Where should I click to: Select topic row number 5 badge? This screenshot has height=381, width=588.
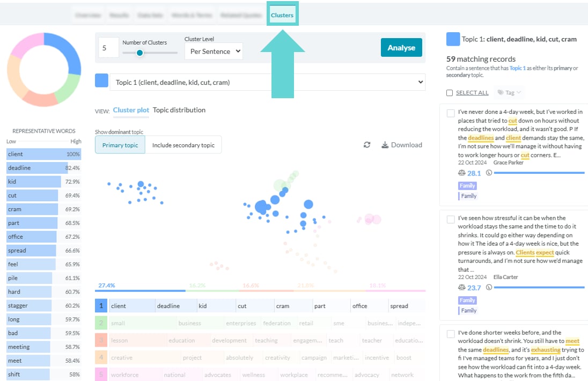pyautogui.click(x=101, y=374)
